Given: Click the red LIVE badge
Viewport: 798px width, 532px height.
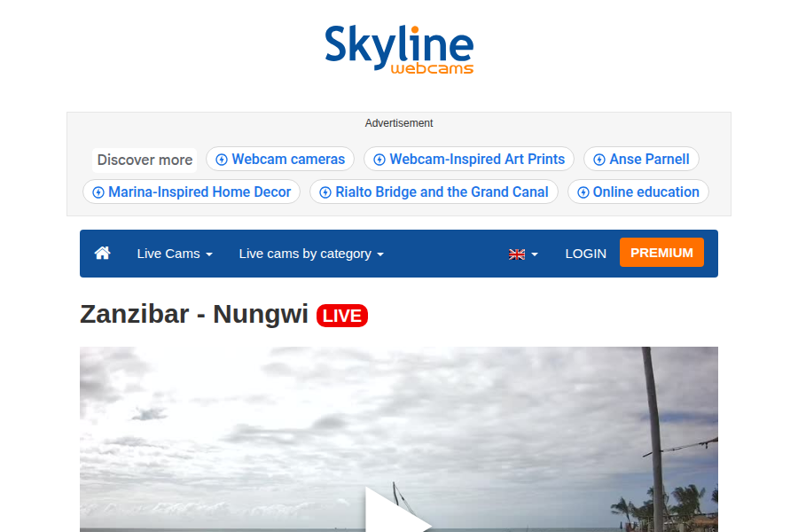Looking at the screenshot, I should click(x=342, y=316).
